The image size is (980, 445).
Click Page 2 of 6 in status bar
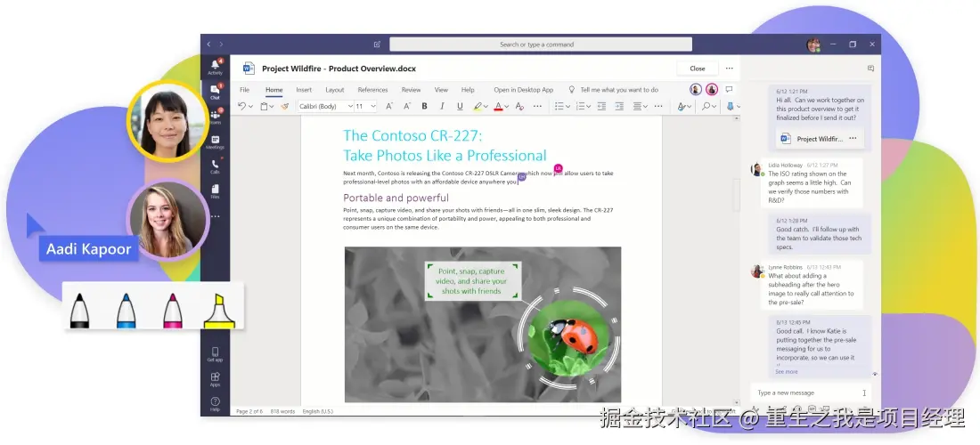(x=249, y=411)
